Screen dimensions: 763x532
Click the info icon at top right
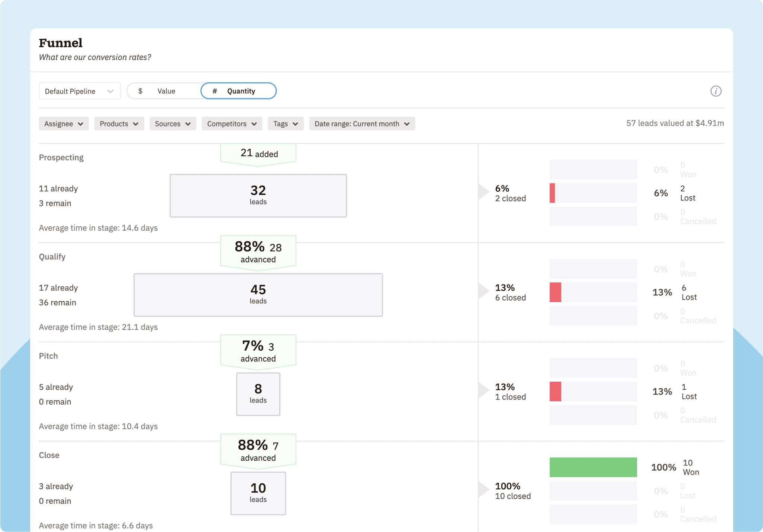click(x=716, y=91)
